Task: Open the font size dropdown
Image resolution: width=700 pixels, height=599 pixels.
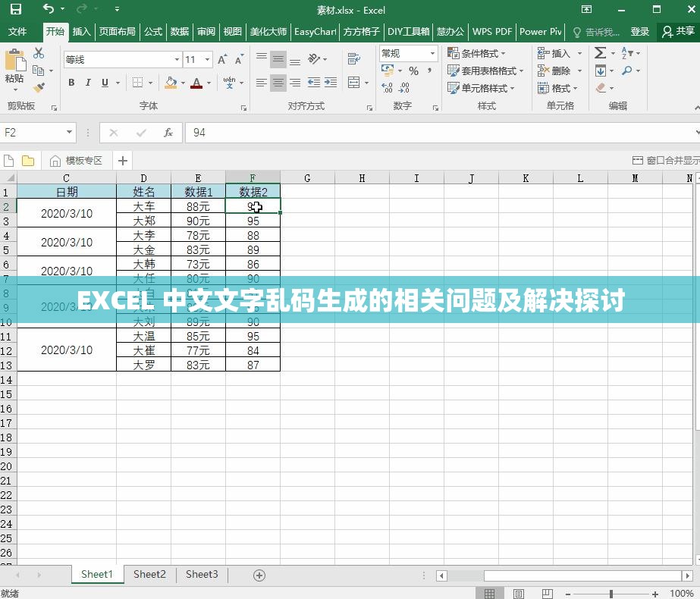Action: 207,59
